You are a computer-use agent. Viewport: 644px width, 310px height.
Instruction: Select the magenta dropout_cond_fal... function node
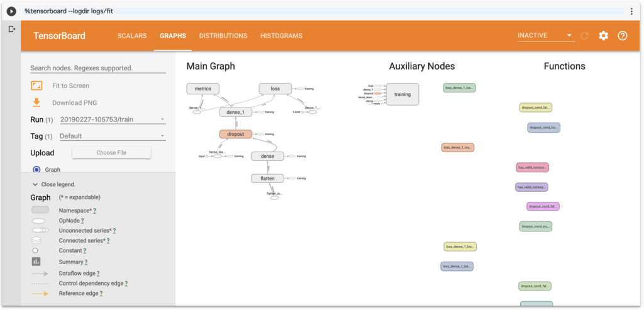pyautogui.click(x=543, y=206)
